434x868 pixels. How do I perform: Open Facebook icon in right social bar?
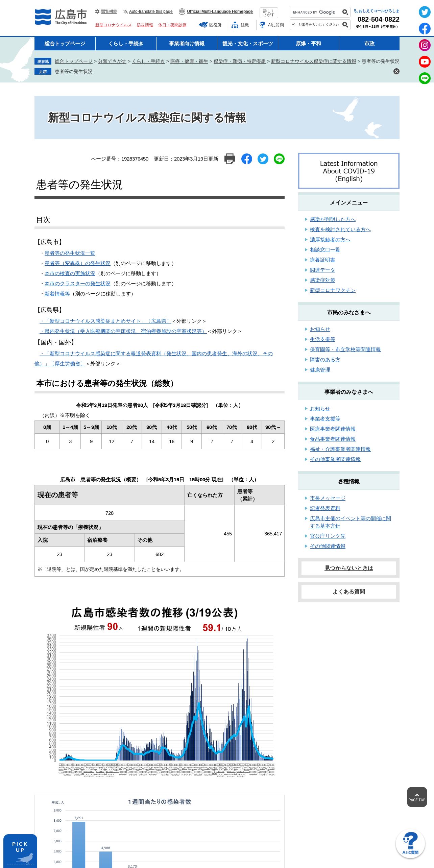(425, 29)
